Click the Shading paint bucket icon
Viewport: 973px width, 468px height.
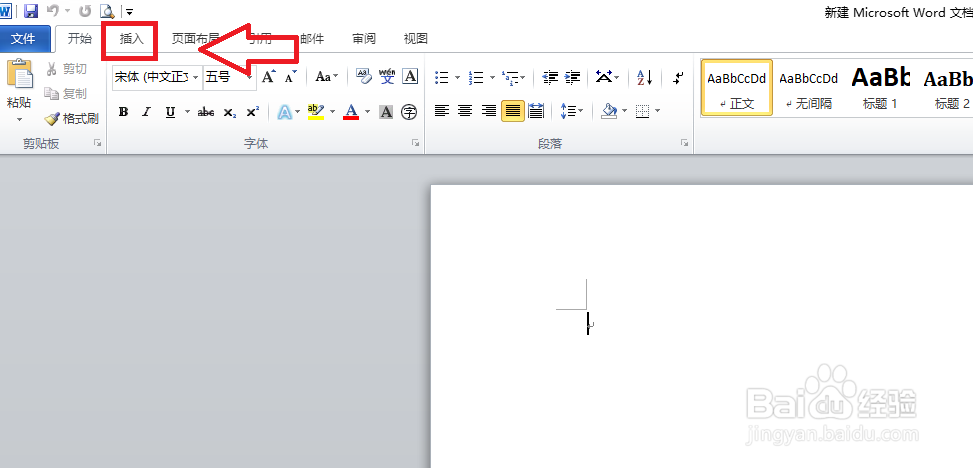tap(609, 112)
